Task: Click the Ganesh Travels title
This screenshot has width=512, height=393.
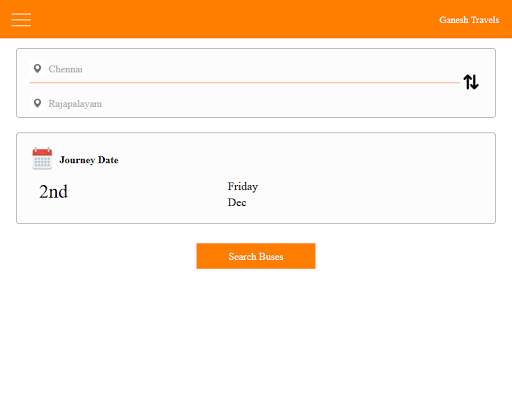Action: (x=469, y=20)
